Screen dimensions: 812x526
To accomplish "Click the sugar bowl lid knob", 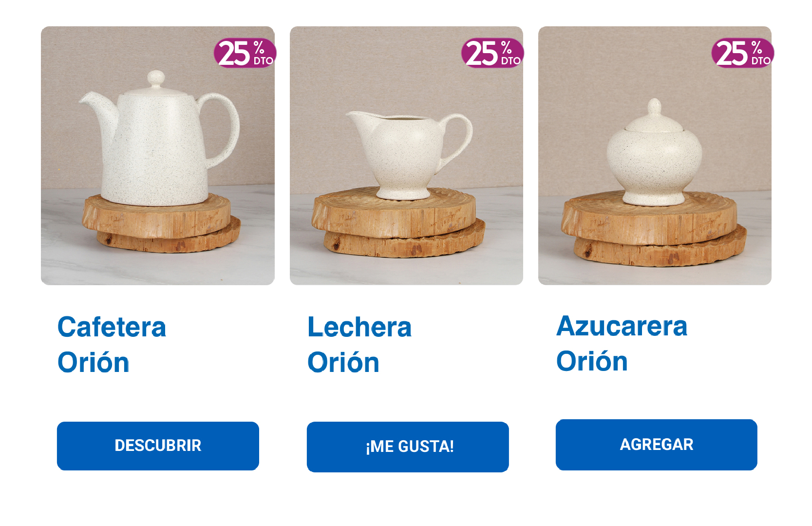I will click(x=654, y=107).
